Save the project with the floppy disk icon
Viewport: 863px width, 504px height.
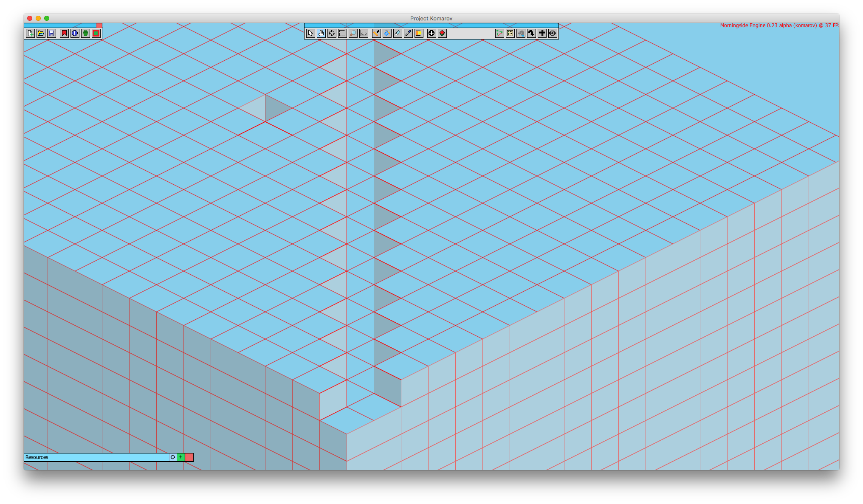tap(51, 34)
